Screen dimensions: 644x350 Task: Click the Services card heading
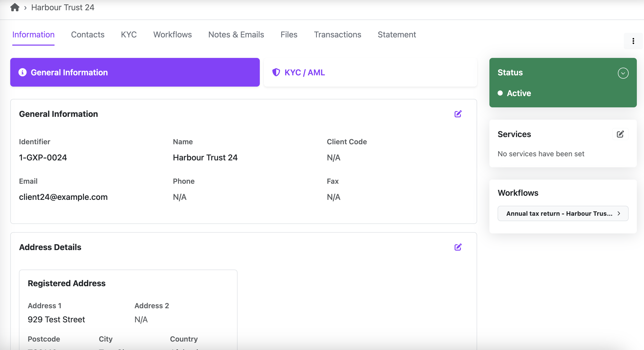pyautogui.click(x=514, y=134)
